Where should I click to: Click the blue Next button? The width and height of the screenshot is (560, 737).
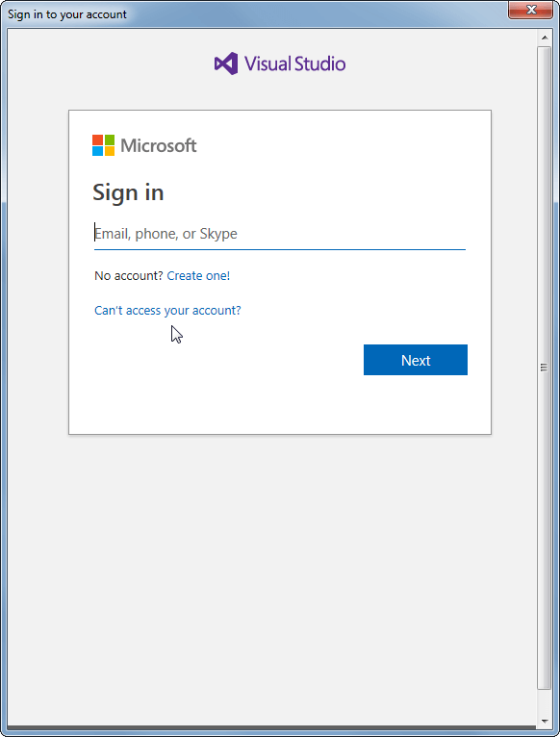[x=416, y=360]
